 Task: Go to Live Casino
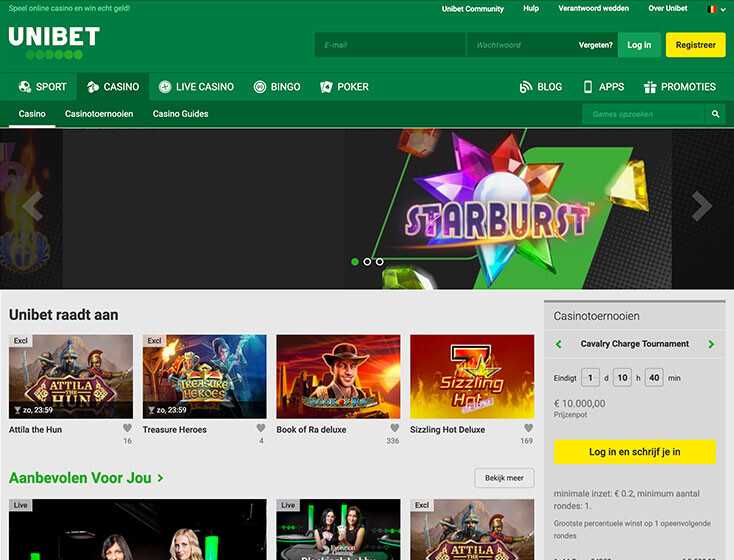click(196, 87)
